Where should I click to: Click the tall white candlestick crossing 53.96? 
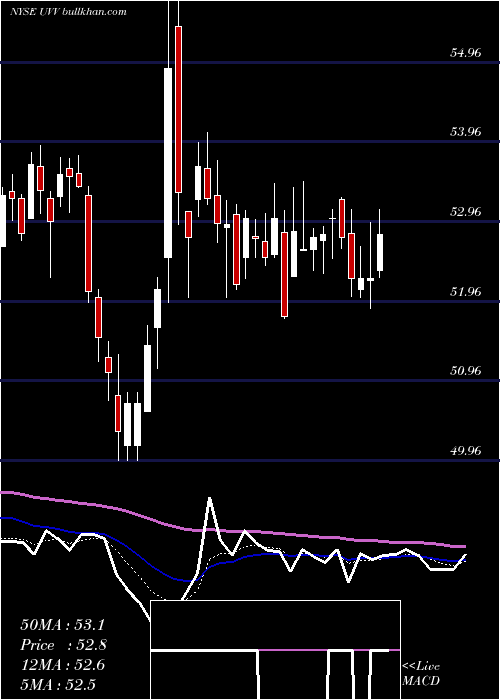coord(168,163)
